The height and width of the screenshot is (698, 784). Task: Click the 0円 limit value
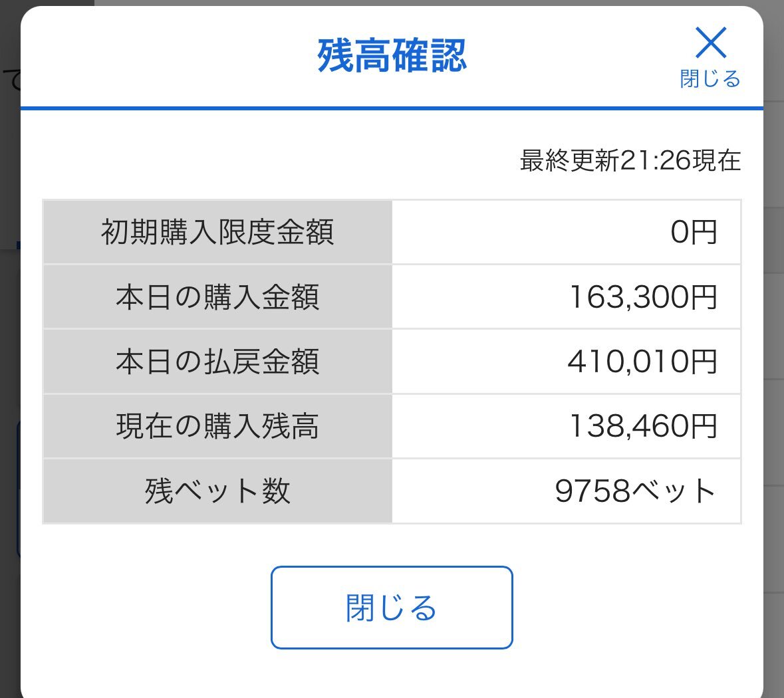click(x=694, y=233)
